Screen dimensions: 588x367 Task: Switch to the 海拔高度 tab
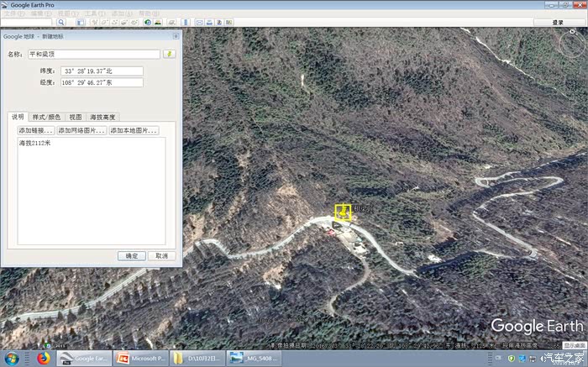(x=102, y=118)
